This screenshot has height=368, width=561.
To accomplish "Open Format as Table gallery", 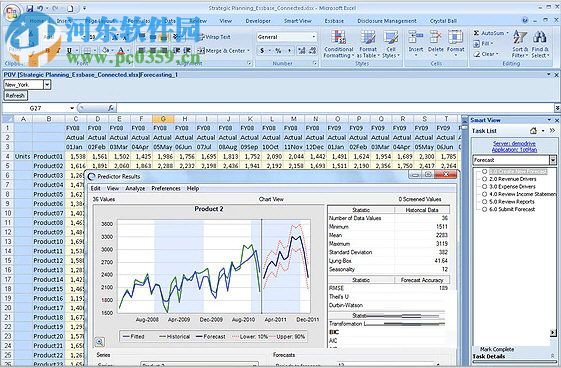I will point(368,44).
